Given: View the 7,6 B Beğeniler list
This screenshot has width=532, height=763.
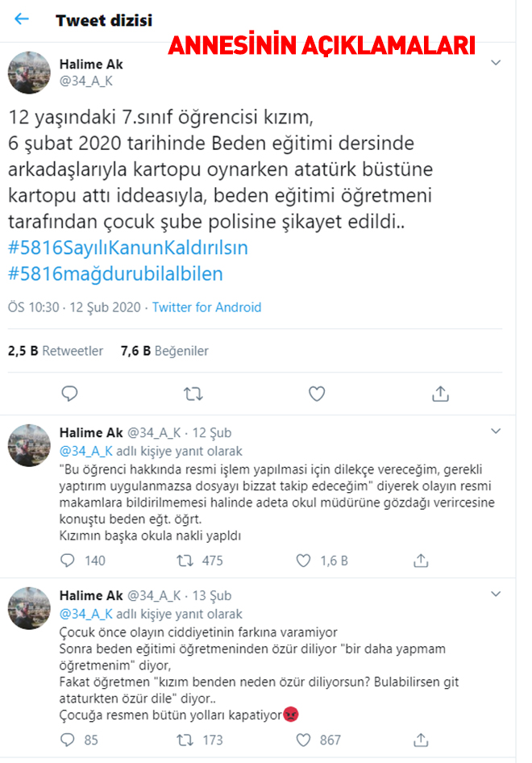Looking at the screenshot, I should (164, 351).
